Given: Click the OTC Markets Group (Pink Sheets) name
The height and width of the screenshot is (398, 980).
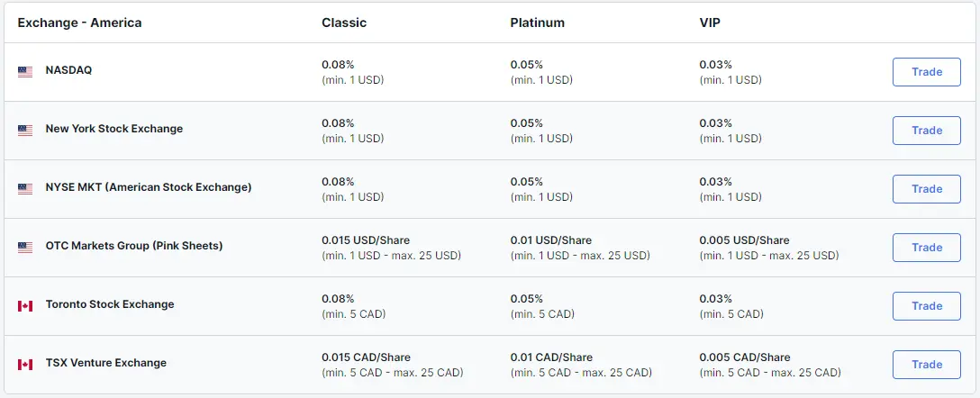Looking at the screenshot, I should [x=133, y=246].
